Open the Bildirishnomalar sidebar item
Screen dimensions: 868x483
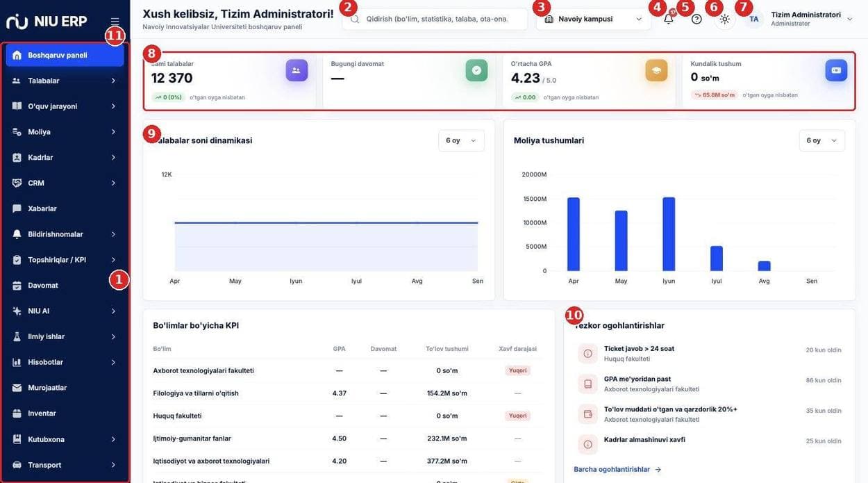click(x=65, y=234)
